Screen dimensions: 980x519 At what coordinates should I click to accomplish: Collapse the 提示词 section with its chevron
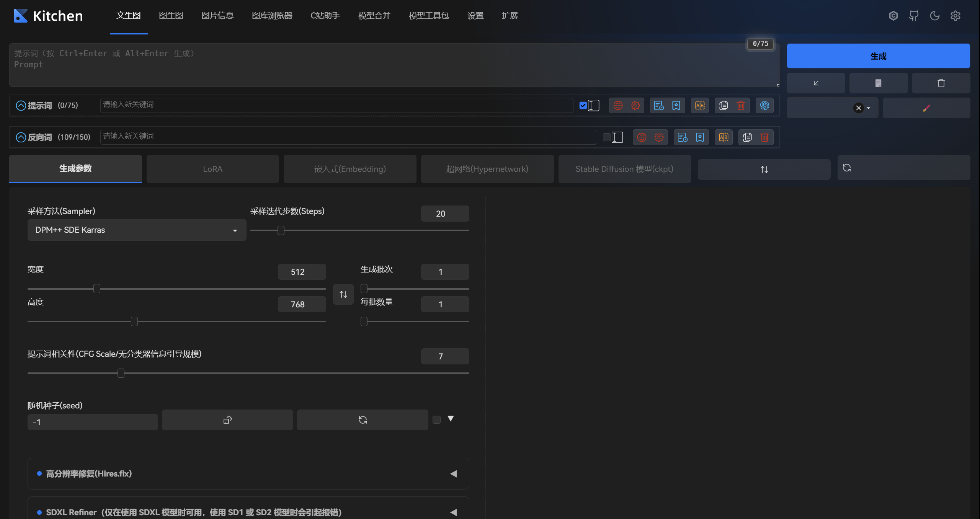click(x=20, y=105)
